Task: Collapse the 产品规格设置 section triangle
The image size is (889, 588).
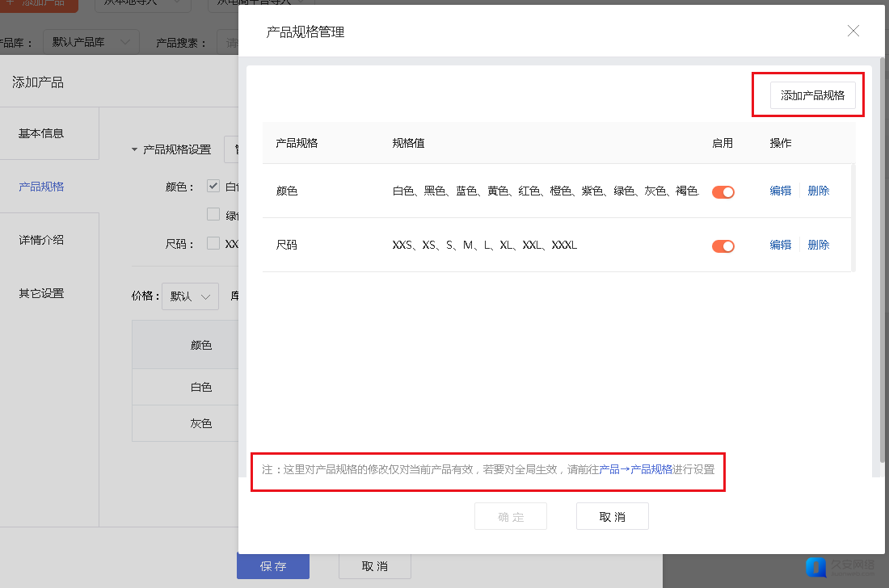Action: [134, 150]
